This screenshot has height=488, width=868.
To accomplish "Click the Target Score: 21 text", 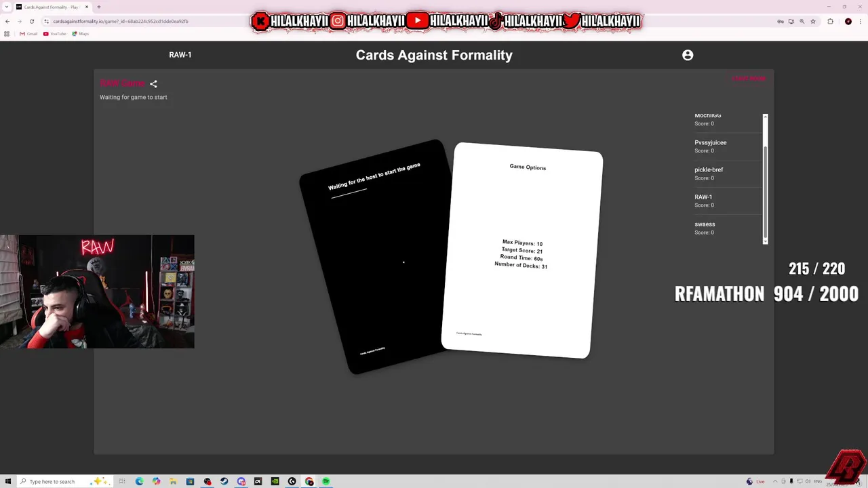I will point(522,250).
